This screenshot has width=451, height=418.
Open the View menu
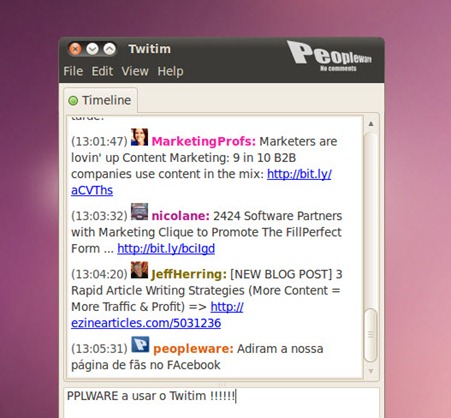tap(135, 71)
